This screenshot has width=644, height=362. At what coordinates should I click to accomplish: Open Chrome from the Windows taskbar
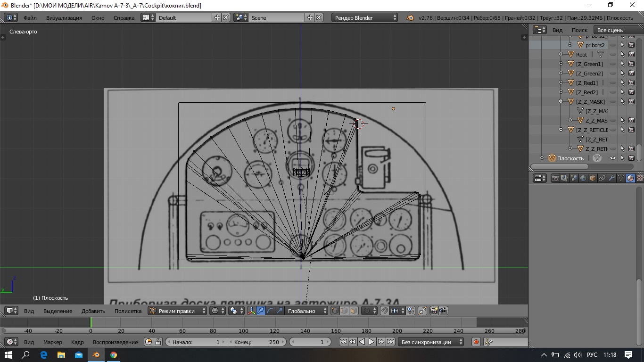tap(114, 355)
